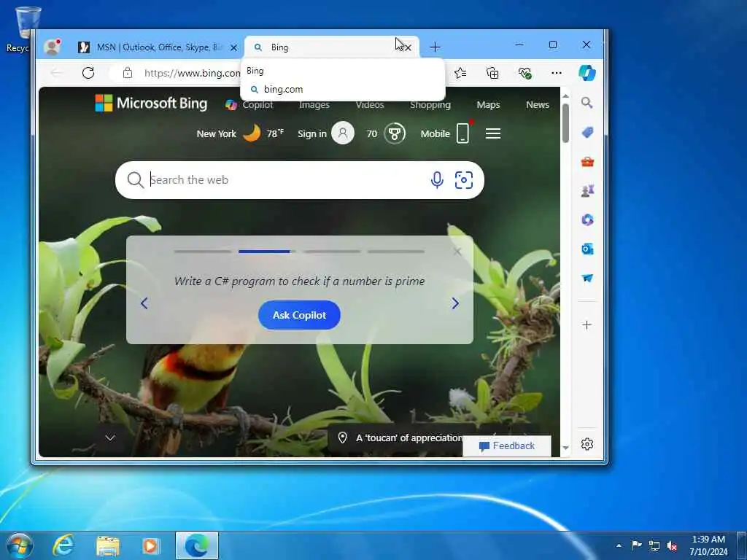Viewport: 747px width, 560px height.
Task: Go to Images in Bing navigation
Action: pyautogui.click(x=314, y=105)
